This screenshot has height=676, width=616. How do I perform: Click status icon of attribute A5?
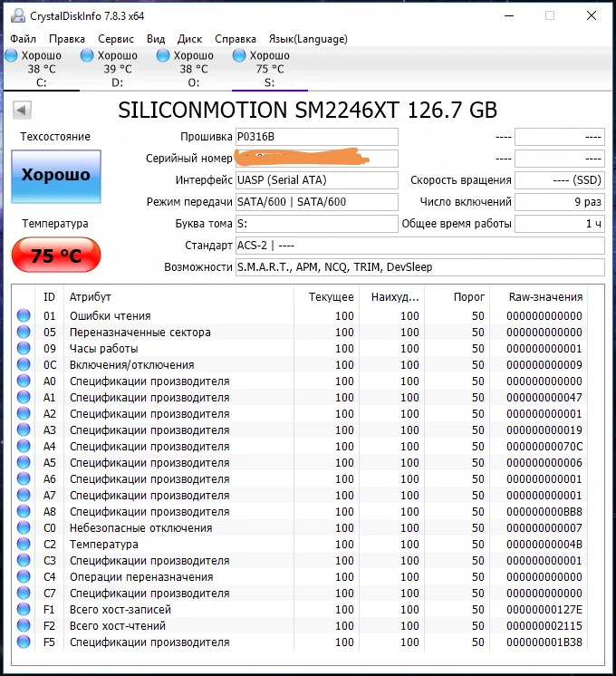point(24,462)
